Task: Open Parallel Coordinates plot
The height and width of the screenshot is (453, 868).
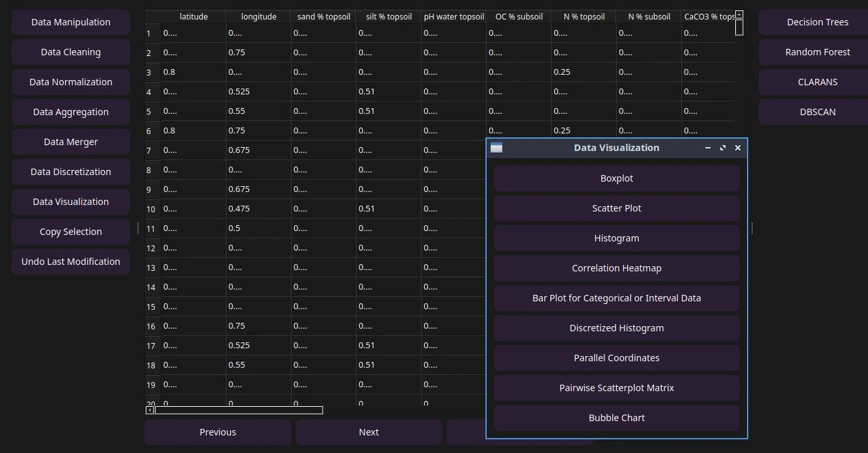Action: click(616, 358)
